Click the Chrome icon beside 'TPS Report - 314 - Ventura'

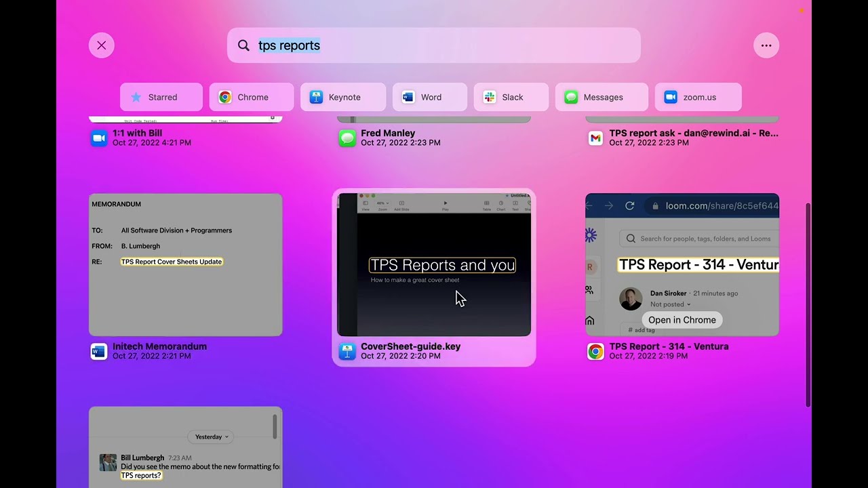click(x=595, y=352)
